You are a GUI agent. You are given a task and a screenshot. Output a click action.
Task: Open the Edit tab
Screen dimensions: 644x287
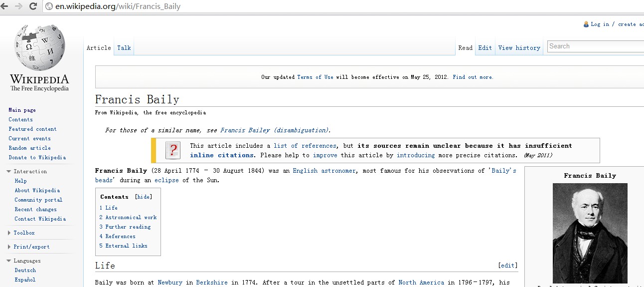tap(485, 48)
